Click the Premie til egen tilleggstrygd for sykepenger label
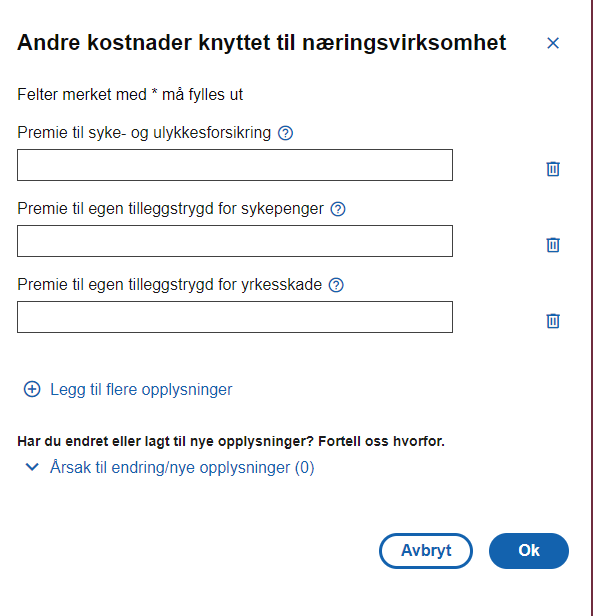Image resolution: width=593 pixels, height=616 pixels. tap(170, 209)
